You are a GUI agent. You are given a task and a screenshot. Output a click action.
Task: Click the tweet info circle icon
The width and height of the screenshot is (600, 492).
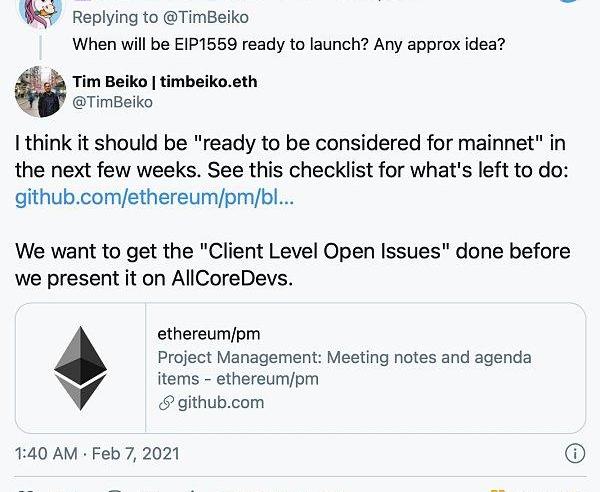[575, 453]
